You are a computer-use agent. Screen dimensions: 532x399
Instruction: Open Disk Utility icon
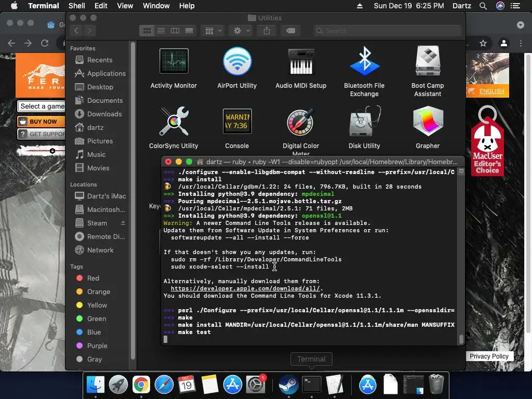[364, 122]
